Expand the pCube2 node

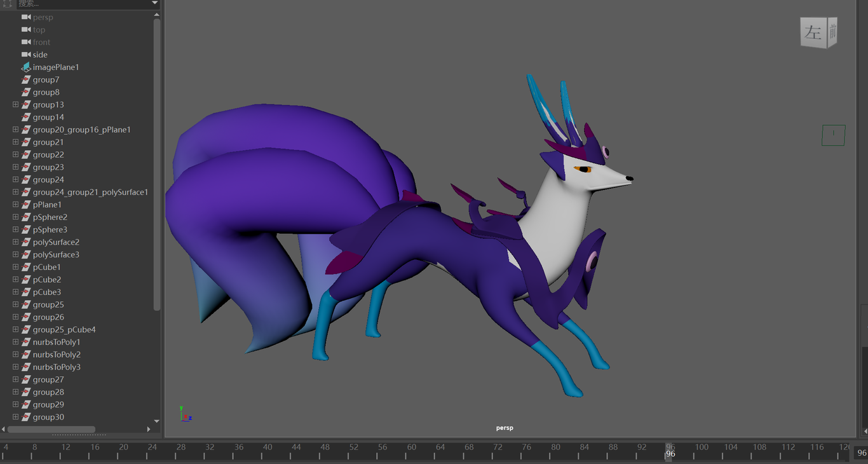point(15,280)
